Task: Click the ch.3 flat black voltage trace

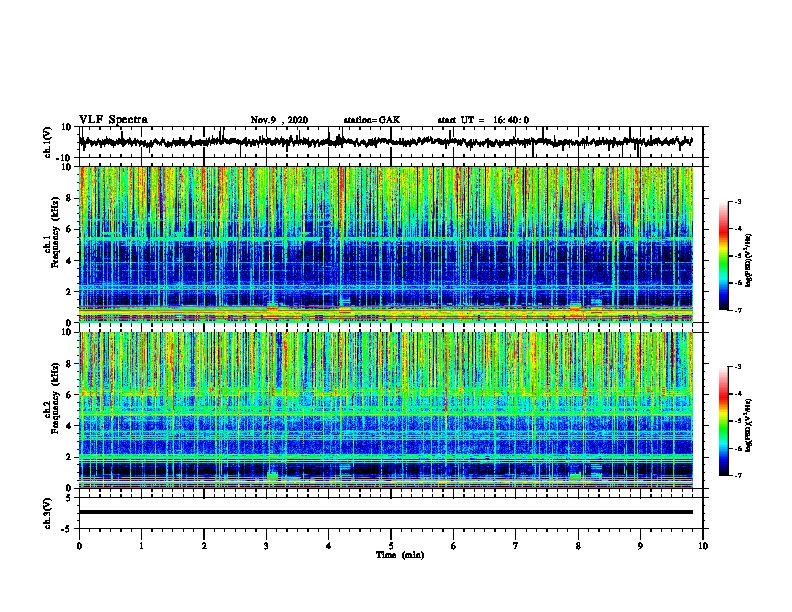Action: [x=386, y=512]
